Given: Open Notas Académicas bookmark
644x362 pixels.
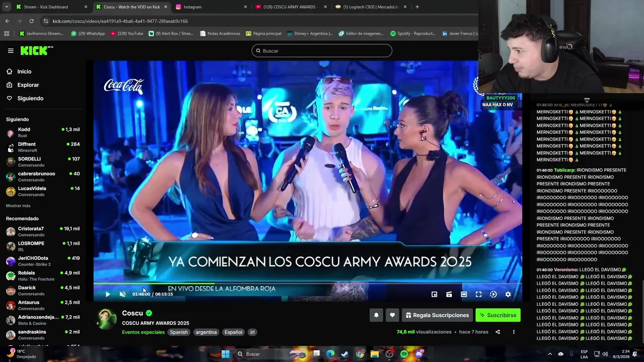Looking at the screenshot, I should point(220,34).
